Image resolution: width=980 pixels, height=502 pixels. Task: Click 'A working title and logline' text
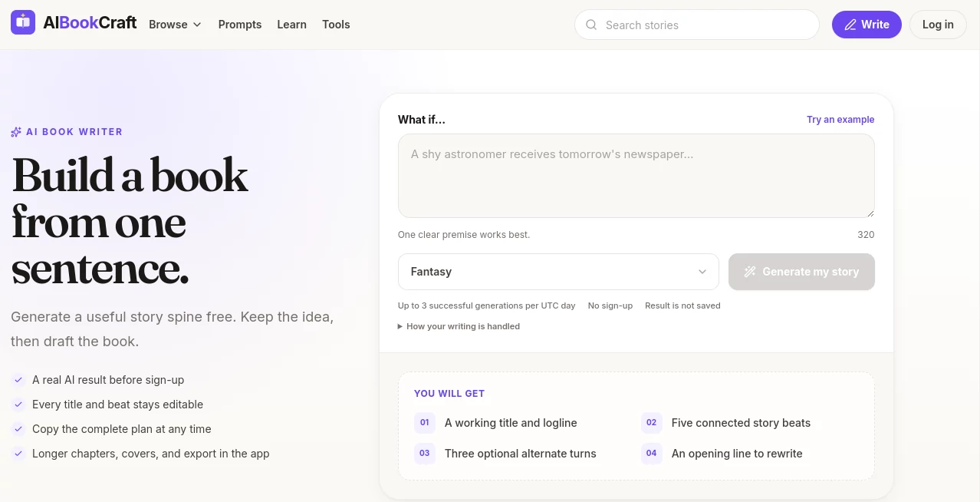tap(511, 423)
